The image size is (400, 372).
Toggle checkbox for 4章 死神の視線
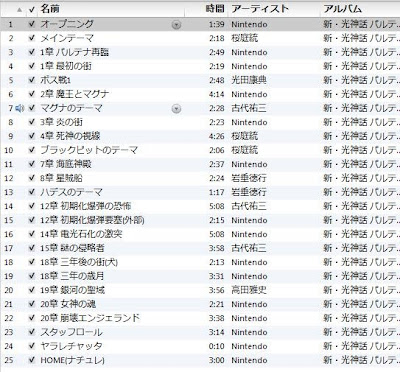point(32,136)
